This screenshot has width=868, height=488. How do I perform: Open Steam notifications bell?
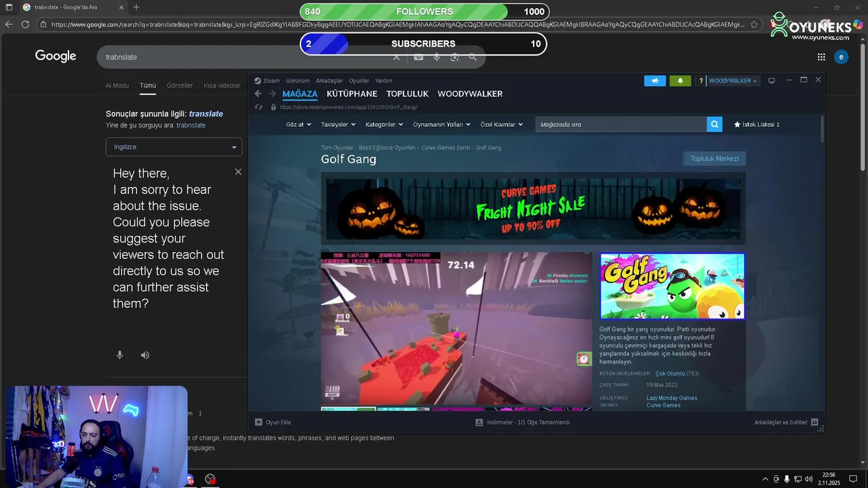(680, 81)
